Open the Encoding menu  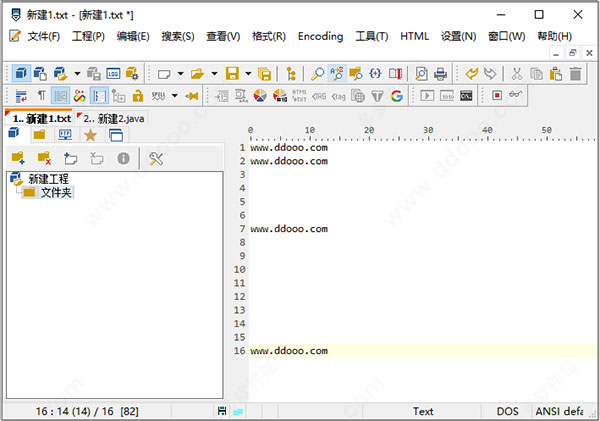320,36
